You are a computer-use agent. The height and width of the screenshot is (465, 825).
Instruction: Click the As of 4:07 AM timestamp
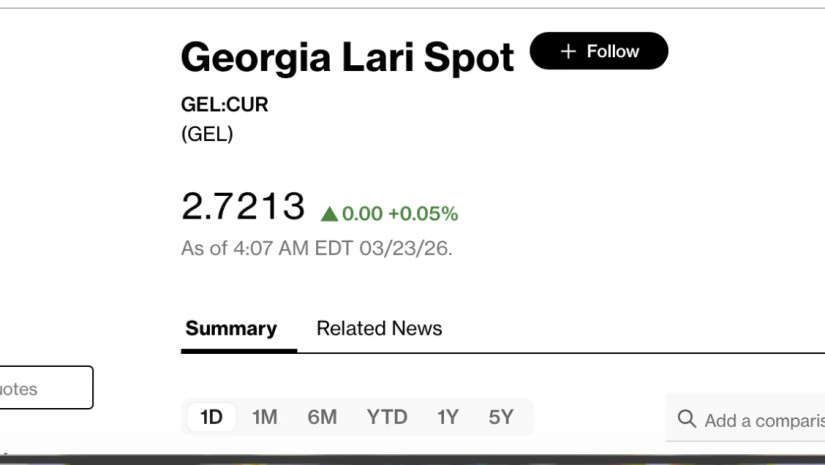(x=316, y=248)
